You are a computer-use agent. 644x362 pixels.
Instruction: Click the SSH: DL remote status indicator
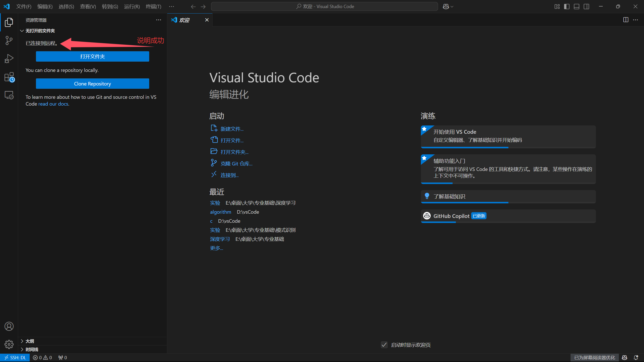tap(15, 357)
